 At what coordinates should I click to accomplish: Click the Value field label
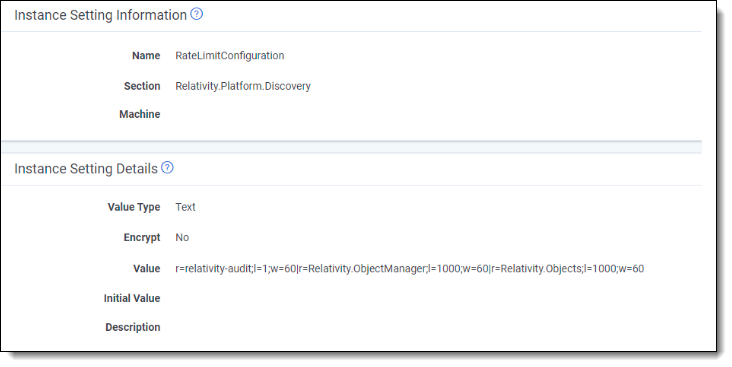tap(147, 268)
